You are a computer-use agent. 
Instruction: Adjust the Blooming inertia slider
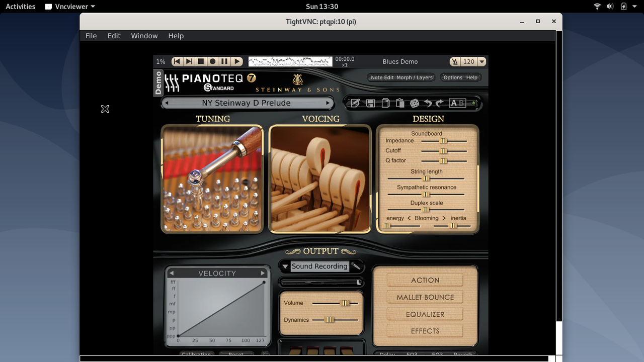pos(453,226)
